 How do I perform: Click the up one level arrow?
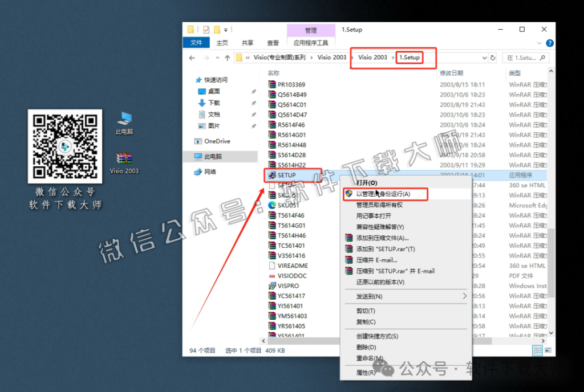click(226, 57)
